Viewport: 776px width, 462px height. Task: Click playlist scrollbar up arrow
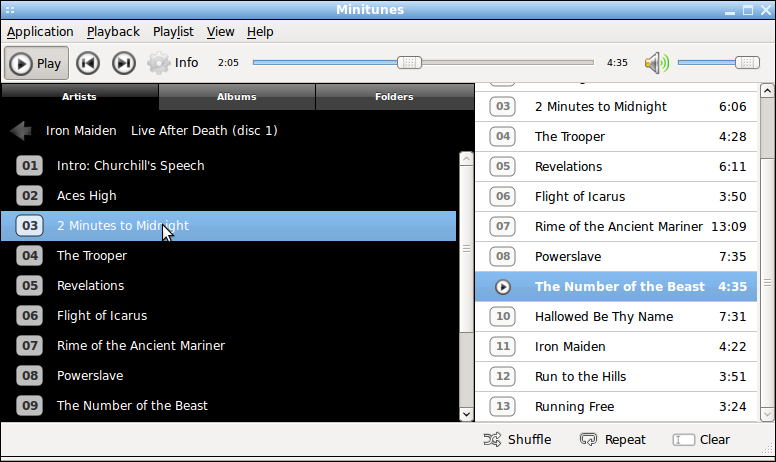767,91
